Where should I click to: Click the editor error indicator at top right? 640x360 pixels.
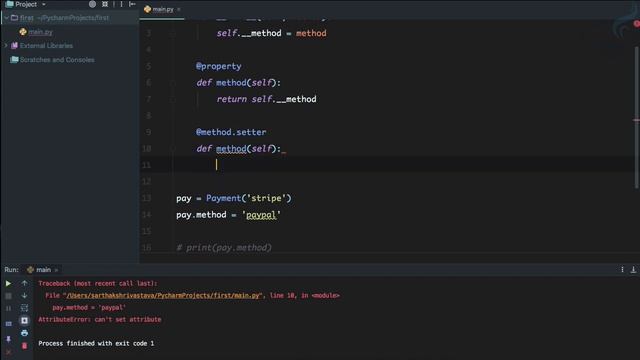636,24
